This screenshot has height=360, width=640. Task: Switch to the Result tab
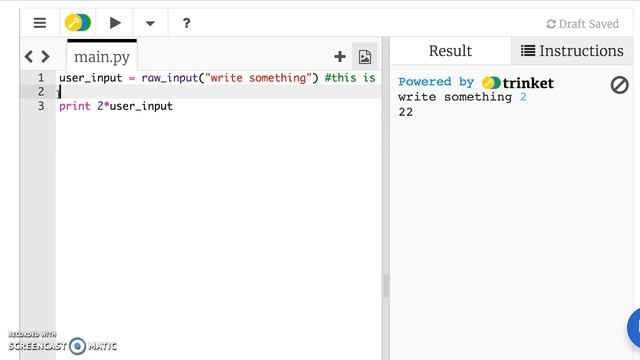point(450,51)
